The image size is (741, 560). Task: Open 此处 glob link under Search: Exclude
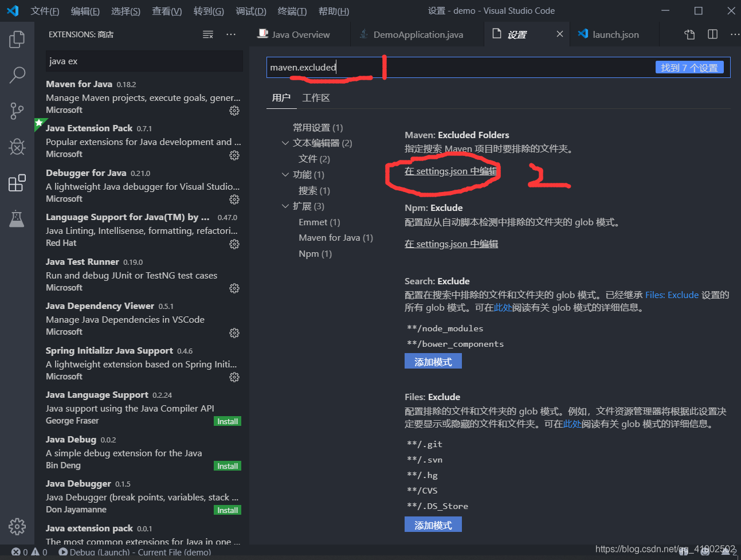tap(503, 308)
